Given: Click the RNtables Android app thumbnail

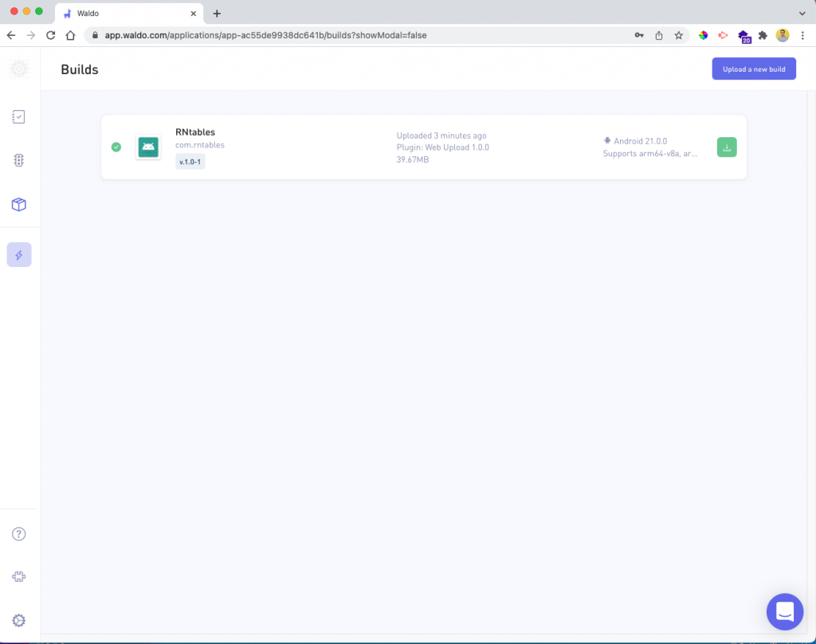Looking at the screenshot, I should tap(148, 147).
